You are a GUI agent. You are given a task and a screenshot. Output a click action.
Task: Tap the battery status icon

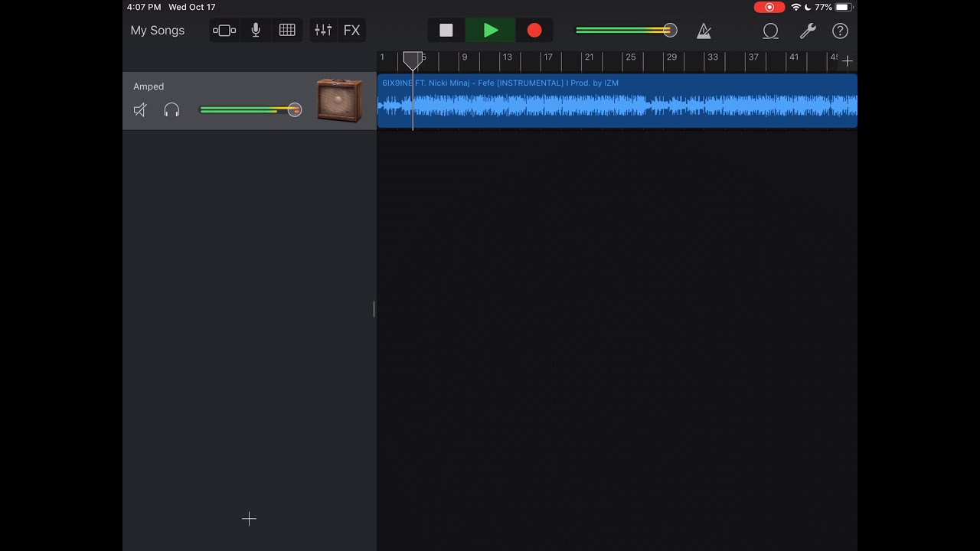pyautogui.click(x=843, y=7)
